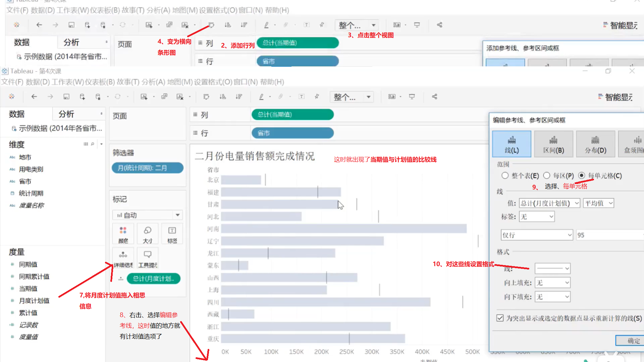This screenshot has height=362, width=644.
Task: Select the 线(L) line reference type
Action: point(512,144)
